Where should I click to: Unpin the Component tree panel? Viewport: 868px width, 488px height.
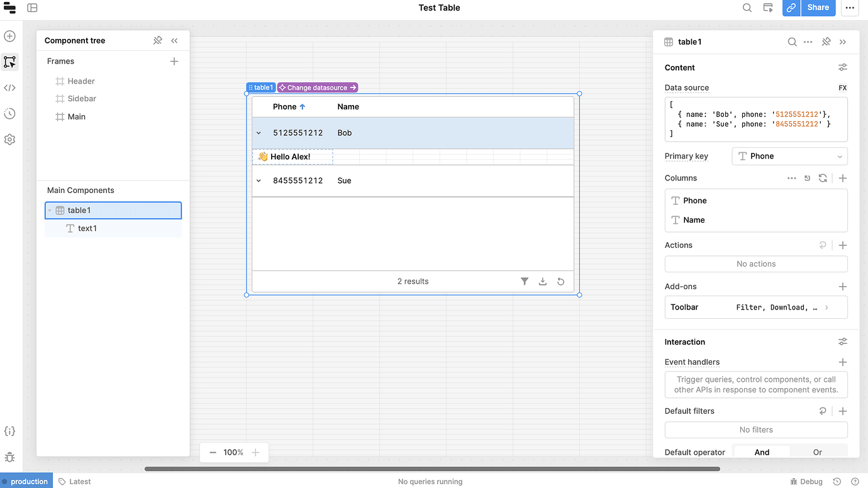pos(157,40)
